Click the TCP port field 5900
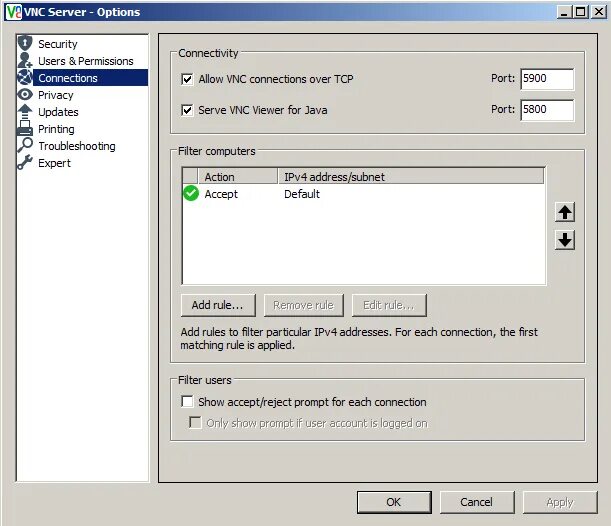Viewport: 611px width, 526px height. tap(547, 79)
